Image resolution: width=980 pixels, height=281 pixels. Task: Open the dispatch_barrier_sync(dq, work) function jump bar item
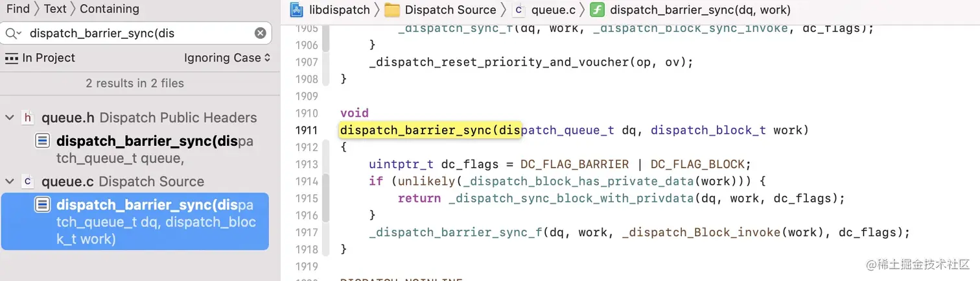coord(700,10)
